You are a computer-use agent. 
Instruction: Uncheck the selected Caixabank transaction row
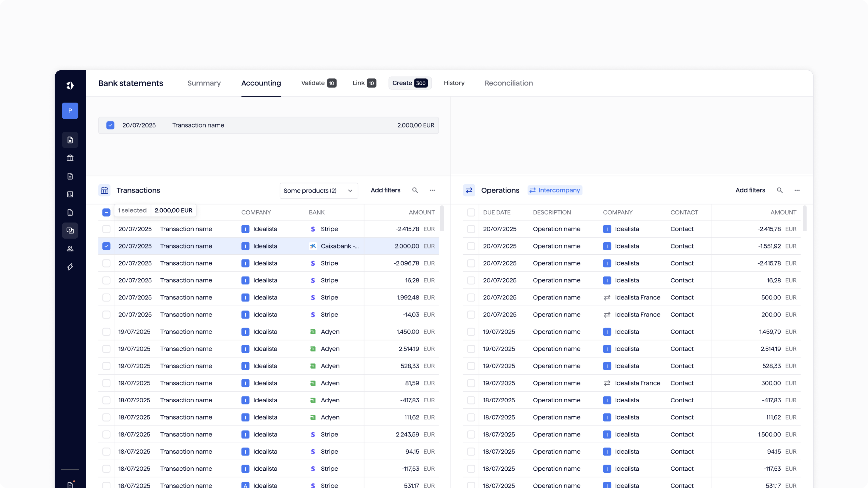(x=106, y=246)
